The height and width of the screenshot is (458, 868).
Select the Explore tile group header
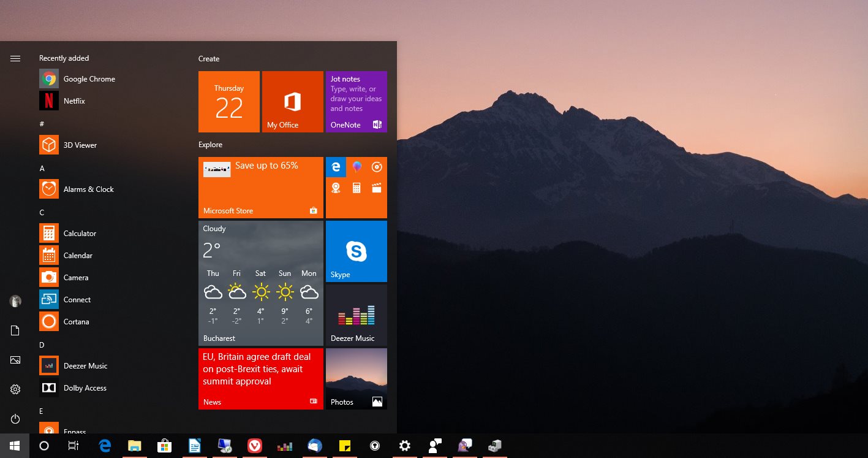(x=210, y=145)
